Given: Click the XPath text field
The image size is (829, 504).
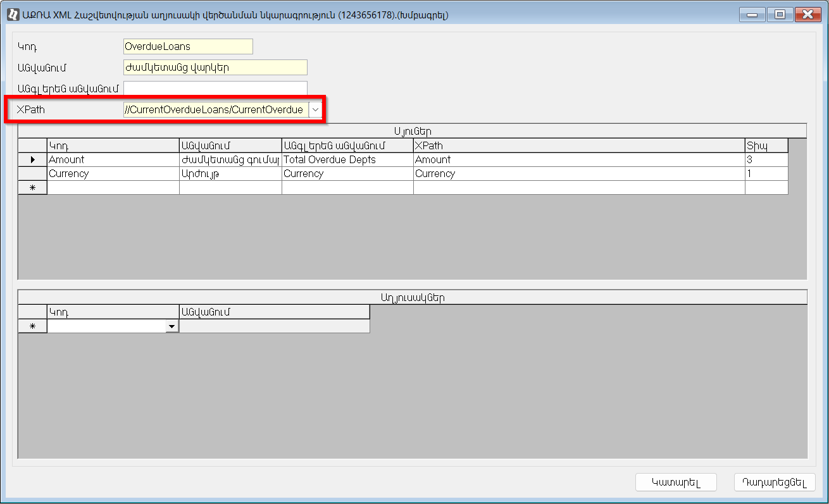Looking at the screenshot, I should click(x=215, y=110).
